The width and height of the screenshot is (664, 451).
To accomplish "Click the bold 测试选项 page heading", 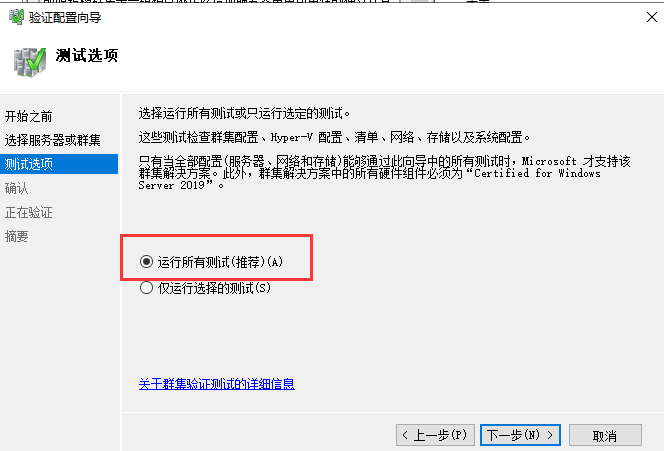I will click(x=87, y=55).
